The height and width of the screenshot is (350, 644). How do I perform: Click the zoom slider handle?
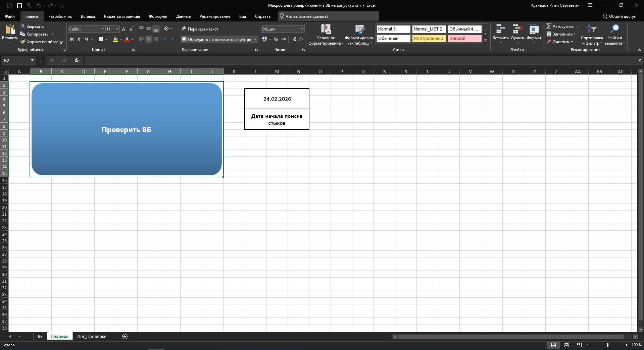[607, 345]
